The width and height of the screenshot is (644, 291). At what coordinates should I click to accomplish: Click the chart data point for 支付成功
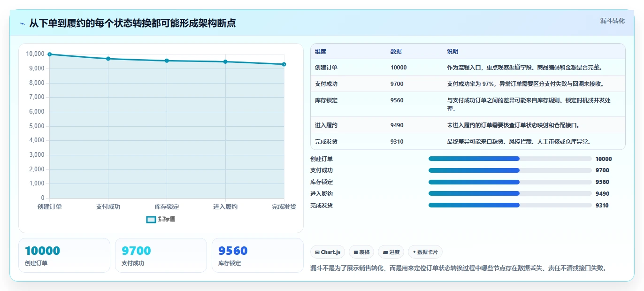(108, 59)
